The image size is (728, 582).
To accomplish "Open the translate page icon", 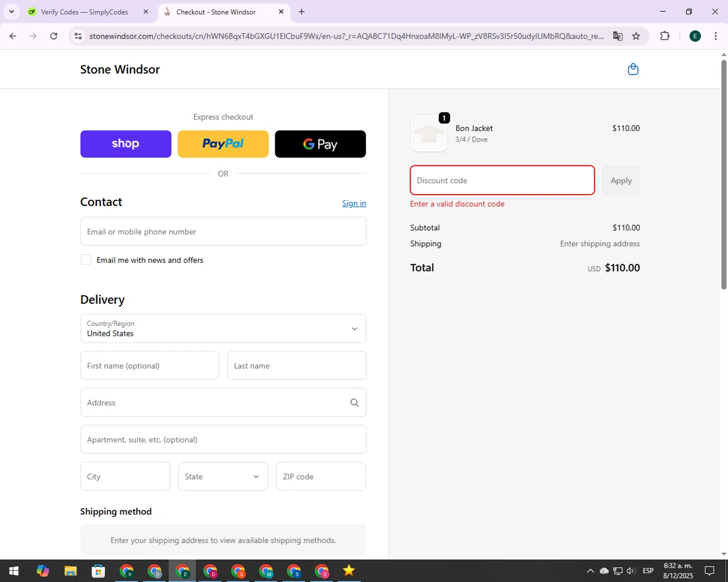I will click(x=617, y=36).
